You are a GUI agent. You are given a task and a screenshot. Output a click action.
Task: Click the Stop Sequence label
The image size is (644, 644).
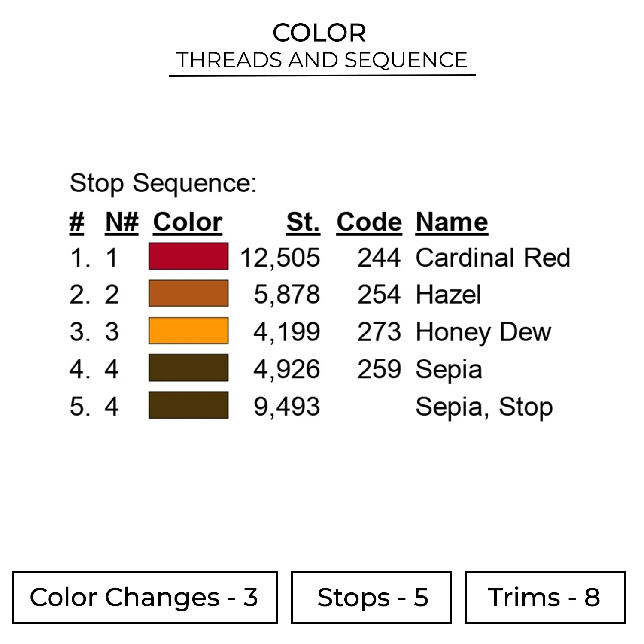(163, 183)
